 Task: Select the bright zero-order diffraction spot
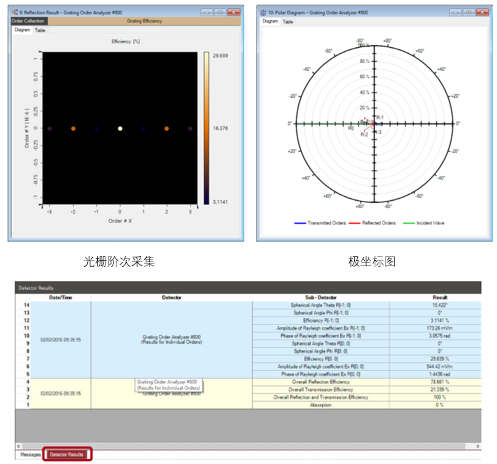click(x=120, y=128)
